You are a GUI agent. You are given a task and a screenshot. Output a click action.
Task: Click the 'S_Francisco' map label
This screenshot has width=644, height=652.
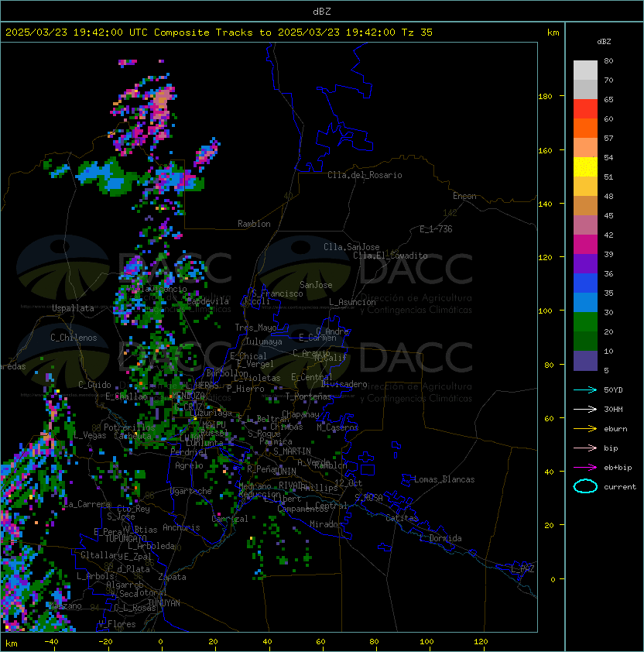[x=277, y=293]
